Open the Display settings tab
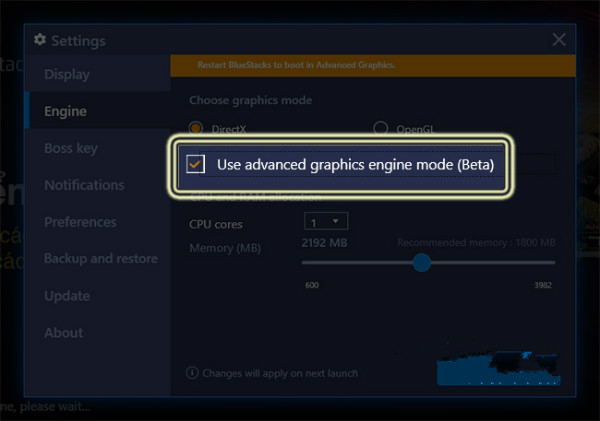Image resolution: width=600 pixels, height=421 pixels. click(x=67, y=74)
